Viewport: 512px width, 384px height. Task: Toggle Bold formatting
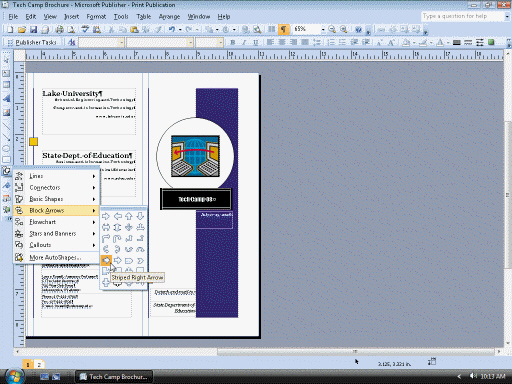(233, 42)
